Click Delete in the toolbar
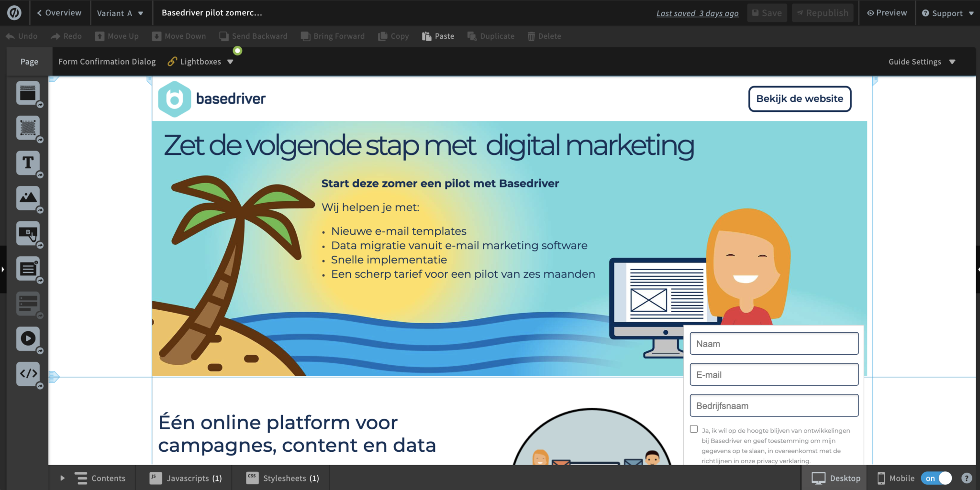Image resolution: width=980 pixels, height=490 pixels. pos(544,36)
